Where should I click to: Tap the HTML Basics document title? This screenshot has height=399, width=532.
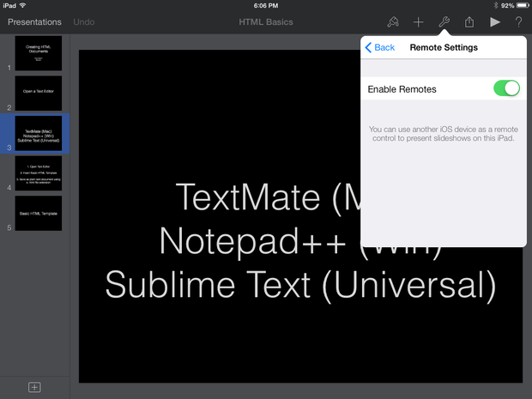tap(266, 22)
